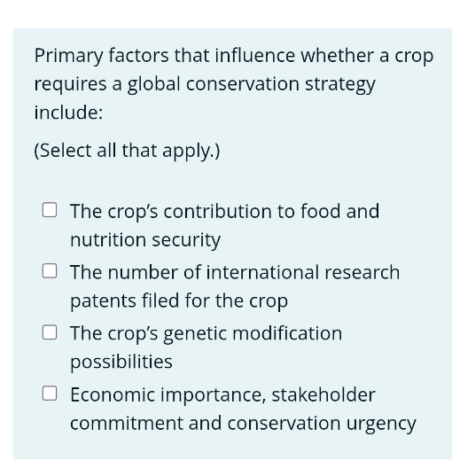Click the "patents filed for the crop" text
The height and width of the screenshot is (476, 452).
pyautogui.click(x=179, y=300)
